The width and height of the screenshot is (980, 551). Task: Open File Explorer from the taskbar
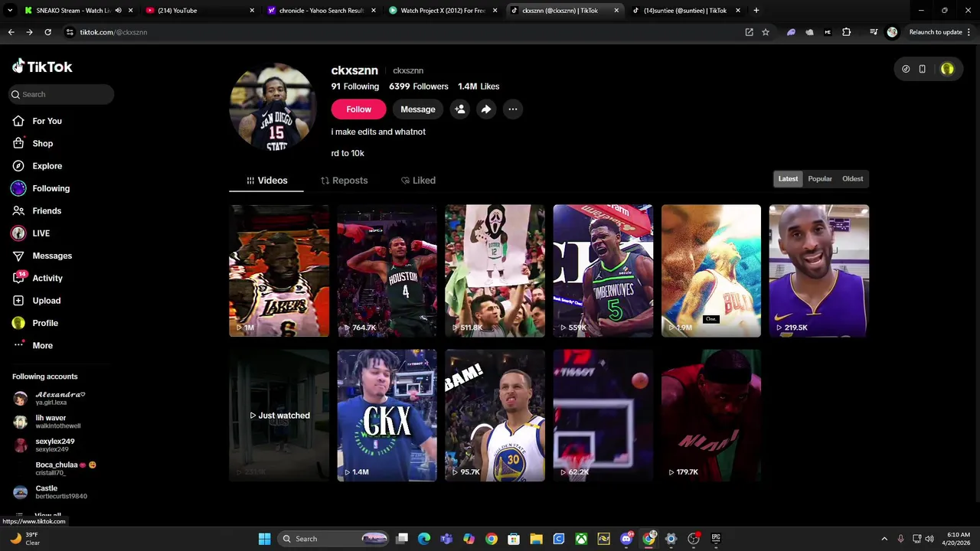[536, 539]
